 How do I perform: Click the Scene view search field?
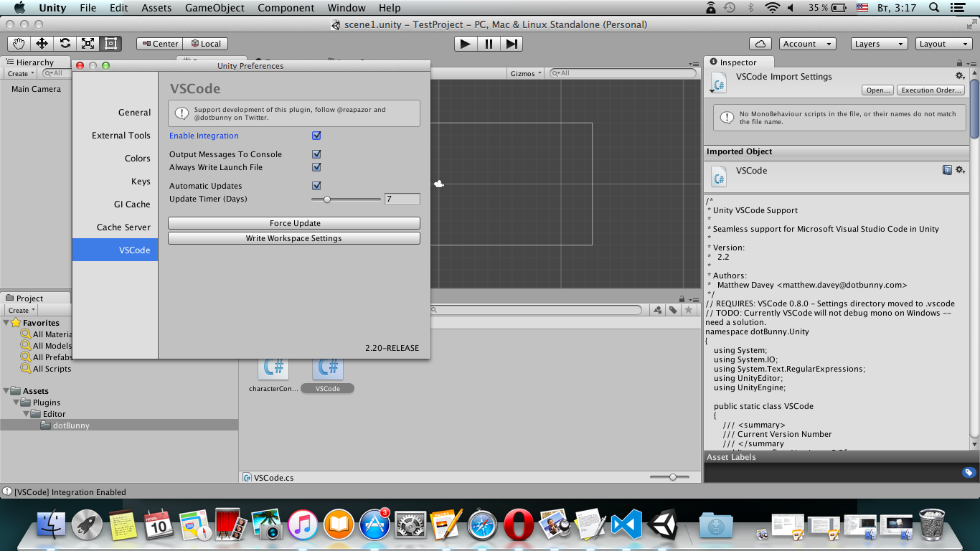pos(623,73)
